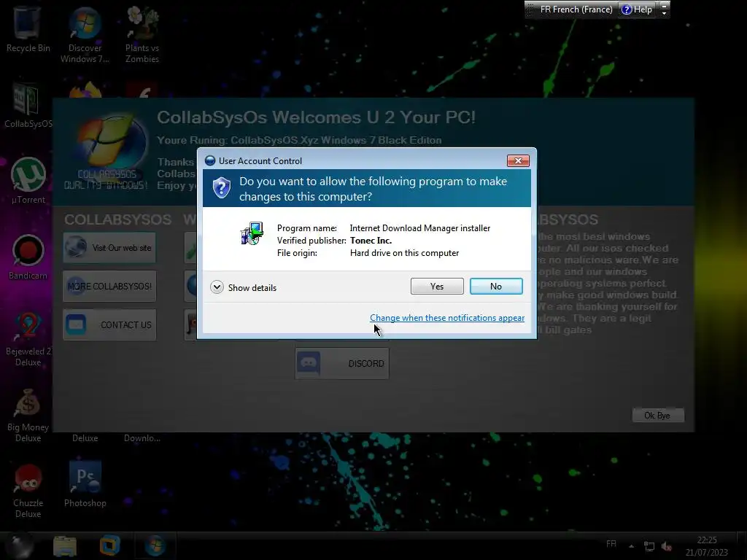The height and width of the screenshot is (560, 747).
Task: Open Big Money Deluxe desktop icon
Action: [28, 415]
